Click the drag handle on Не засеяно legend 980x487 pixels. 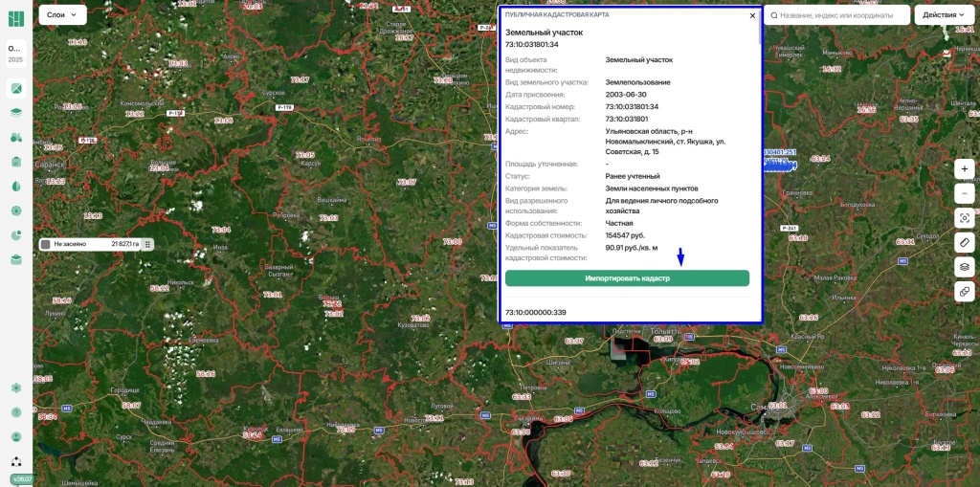(147, 244)
